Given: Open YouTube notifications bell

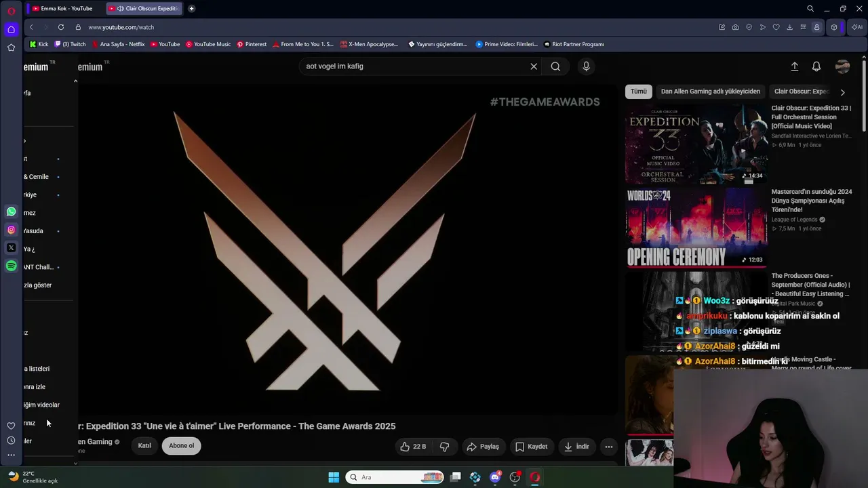Looking at the screenshot, I should pyautogui.click(x=816, y=66).
